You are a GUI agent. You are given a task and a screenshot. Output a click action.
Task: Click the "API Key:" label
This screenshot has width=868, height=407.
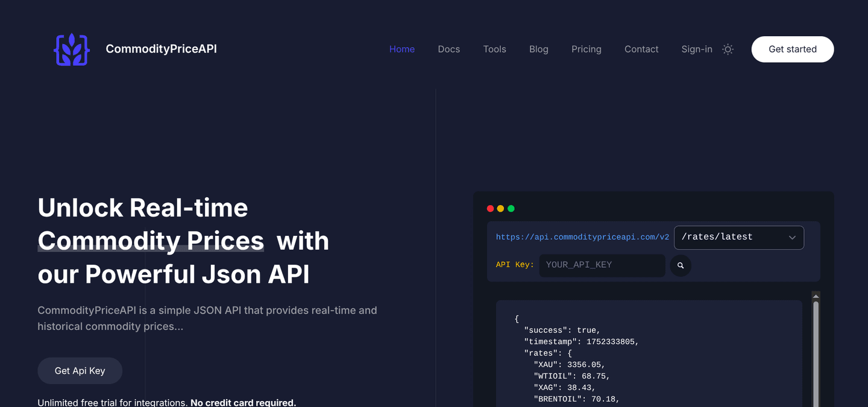515,265
